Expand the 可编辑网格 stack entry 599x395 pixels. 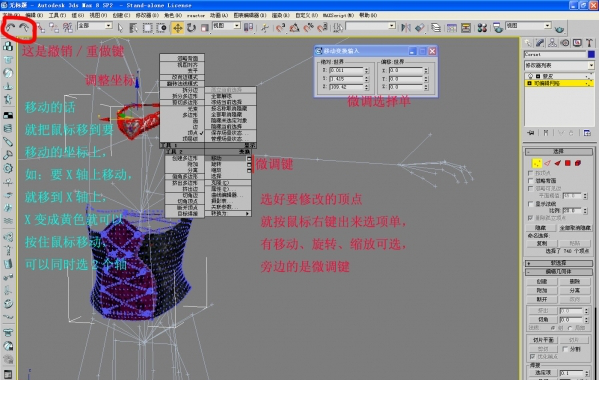pyautogui.click(x=529, y=83)
